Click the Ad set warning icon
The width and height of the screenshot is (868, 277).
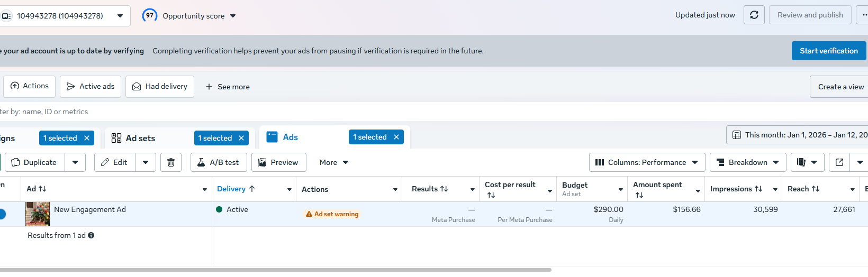[309, 214]
